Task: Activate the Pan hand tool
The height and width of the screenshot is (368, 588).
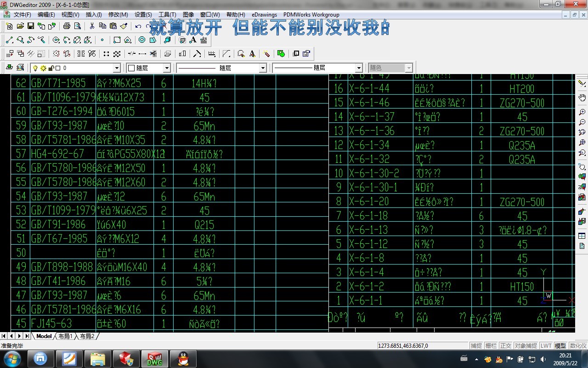Action: 582,98
